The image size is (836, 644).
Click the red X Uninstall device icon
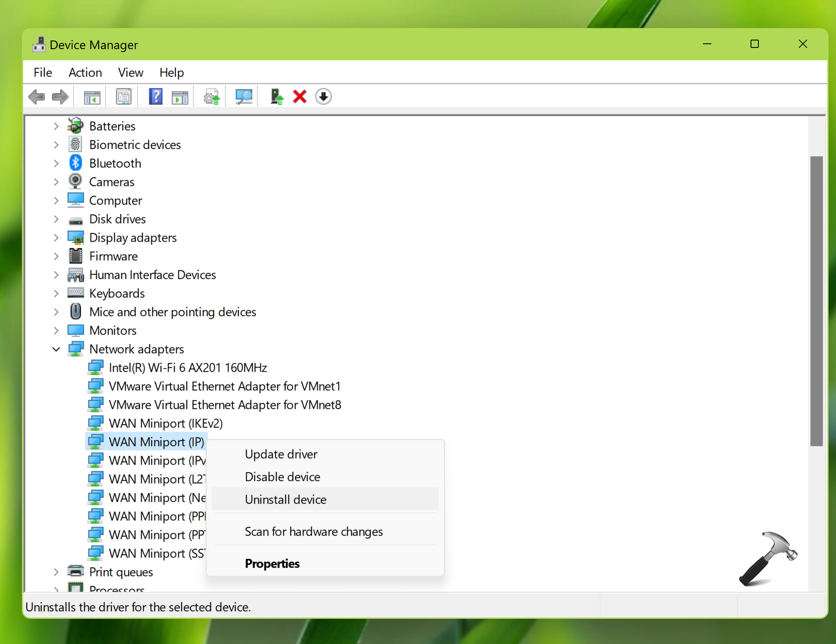(x=300, y=97)
